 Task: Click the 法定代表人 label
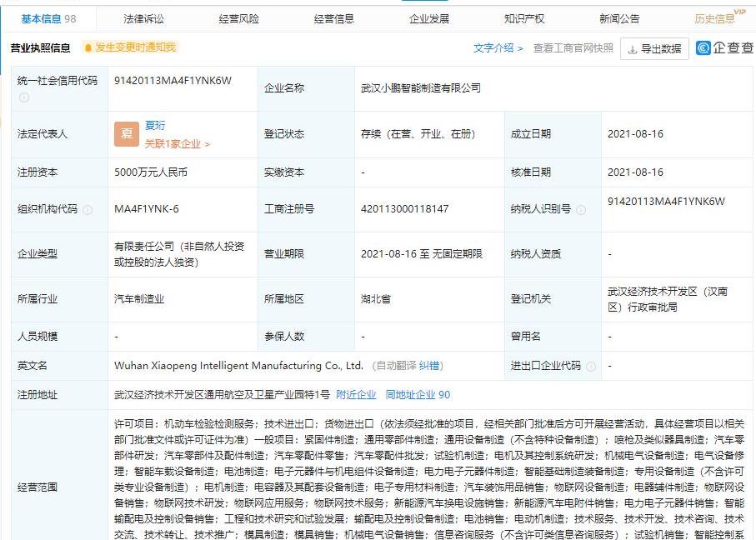[x=42, y=134]
